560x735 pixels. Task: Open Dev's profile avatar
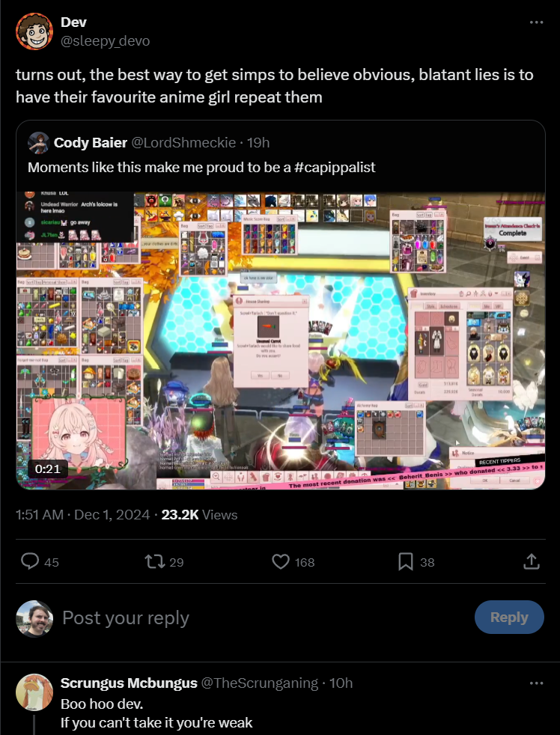click(x=34, y=31)
